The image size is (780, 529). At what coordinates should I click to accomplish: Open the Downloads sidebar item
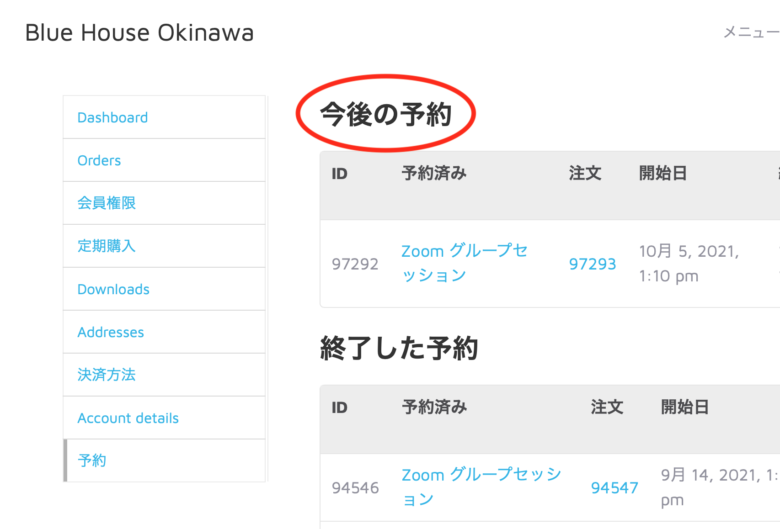(x=113, y=290)
